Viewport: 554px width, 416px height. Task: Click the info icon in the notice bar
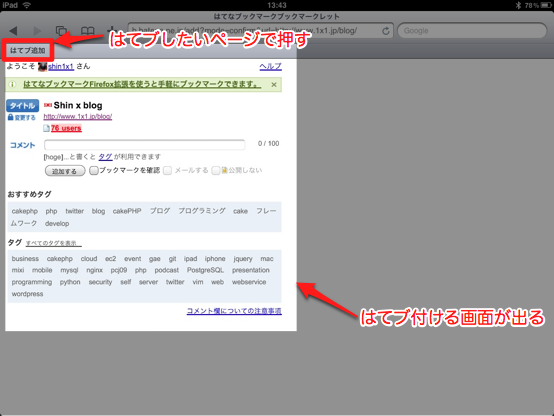tap(12, 84)
